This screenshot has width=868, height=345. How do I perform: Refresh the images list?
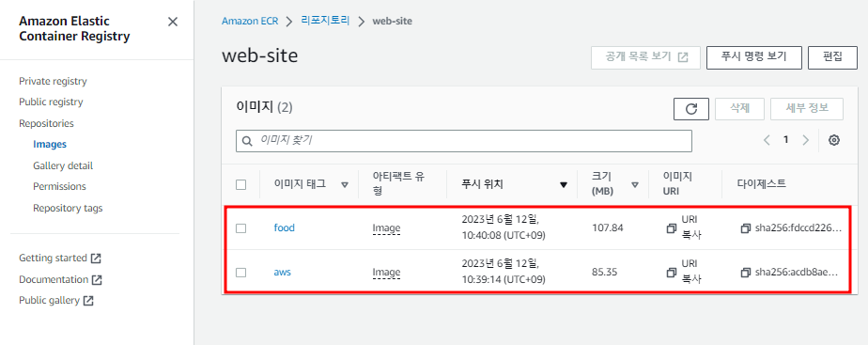[690, 108]
